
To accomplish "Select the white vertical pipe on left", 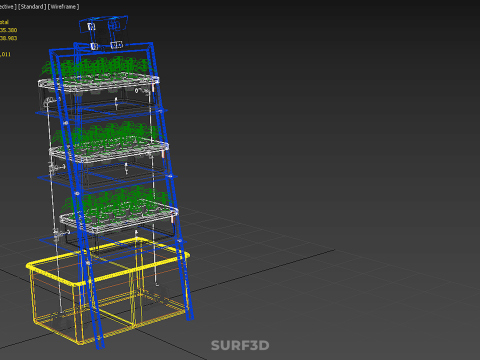I will tap(54, 207).
